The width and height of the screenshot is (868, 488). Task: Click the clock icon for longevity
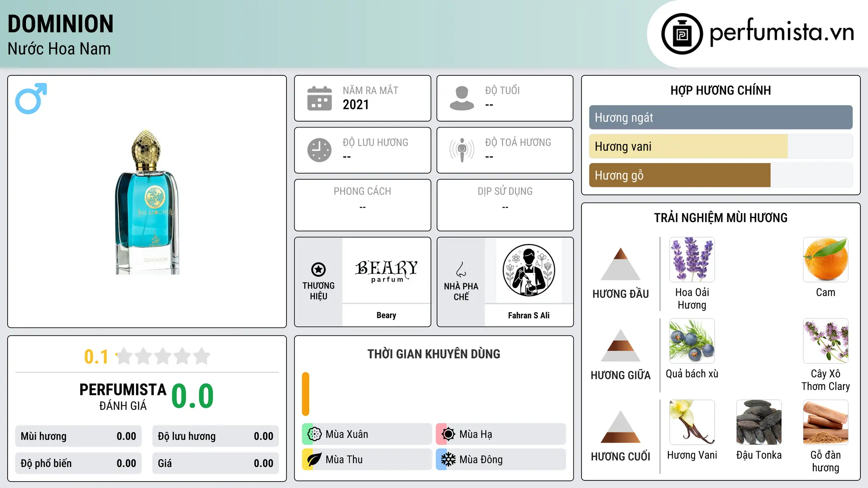pyautogui.click(x=320, y=150)
